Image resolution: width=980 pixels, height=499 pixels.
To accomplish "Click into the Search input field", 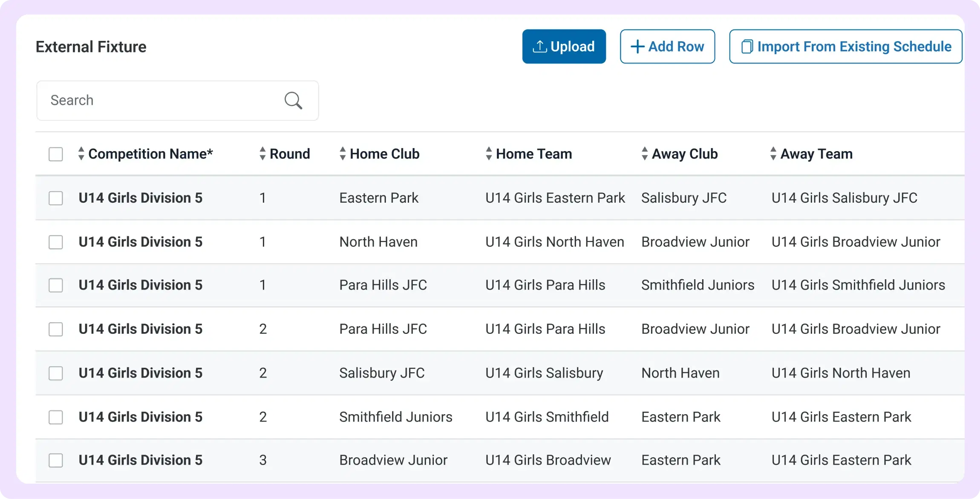I will click(x=162, y=100).
